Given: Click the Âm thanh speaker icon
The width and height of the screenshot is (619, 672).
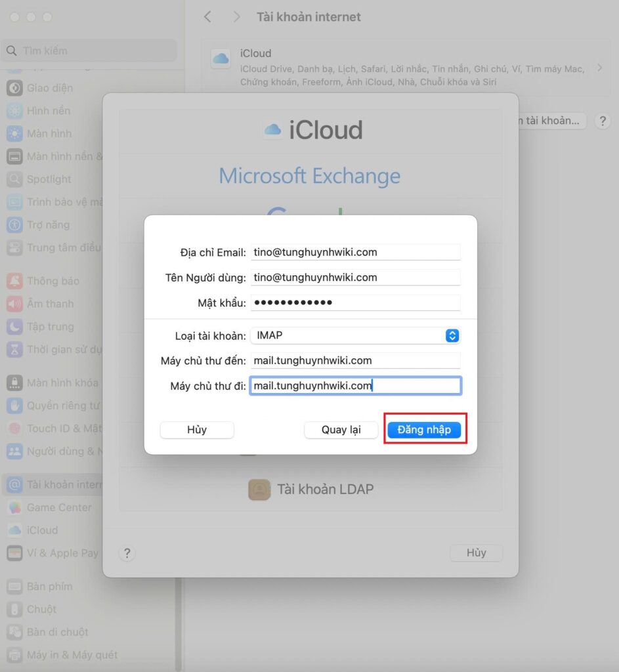Looking at the screenshot, I should click(14, 303).
